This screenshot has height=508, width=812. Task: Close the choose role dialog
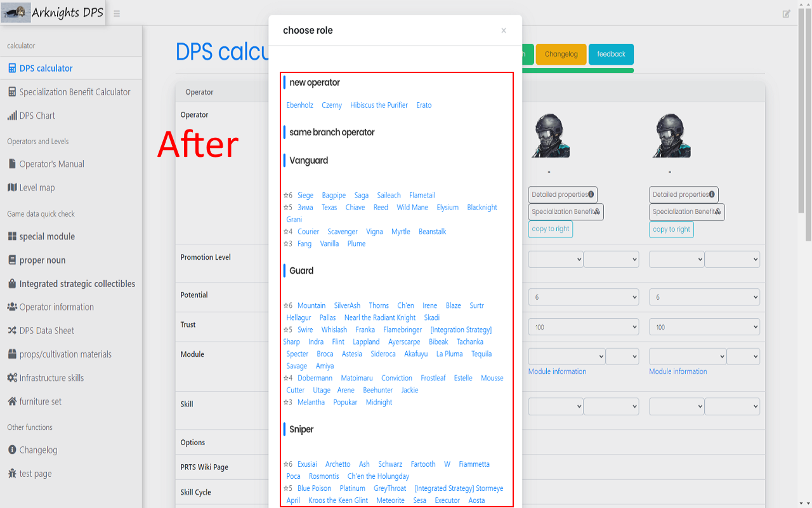504,30
